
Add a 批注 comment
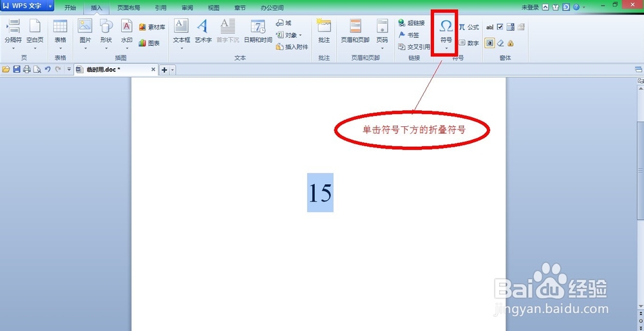pyautogui.click(x=324, y=32)
